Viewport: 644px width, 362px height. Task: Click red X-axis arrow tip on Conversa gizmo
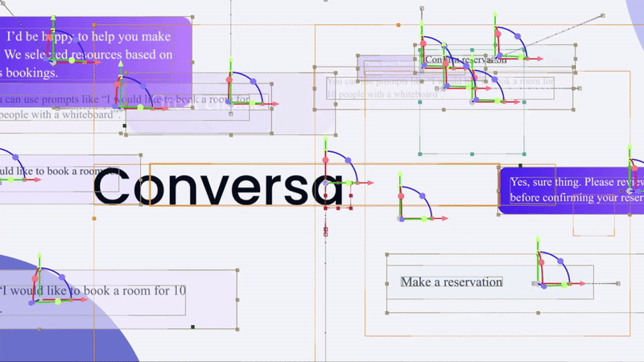371,183
